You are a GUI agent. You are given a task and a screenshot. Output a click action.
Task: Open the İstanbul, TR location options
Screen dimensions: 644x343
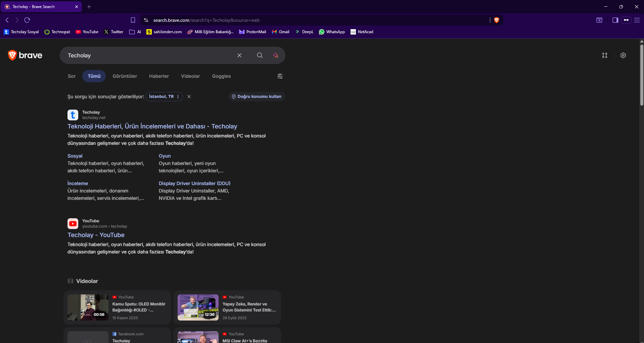(164, 97)
